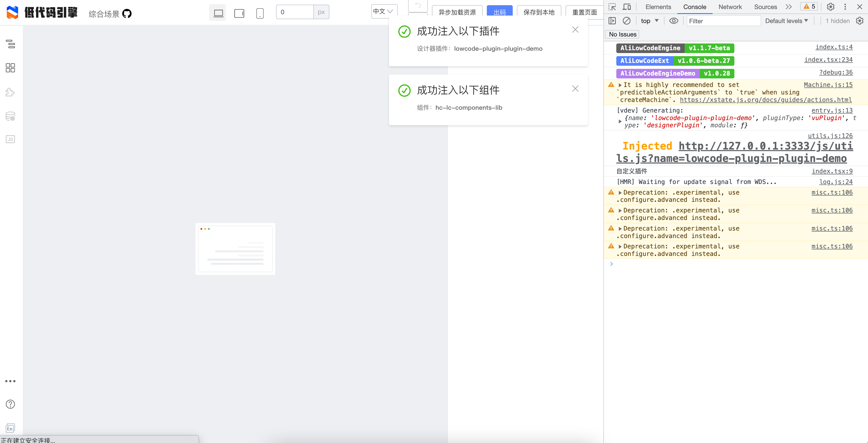Open the 中文 language dropdown
This screenshot has width=868, height=443.
383,11
